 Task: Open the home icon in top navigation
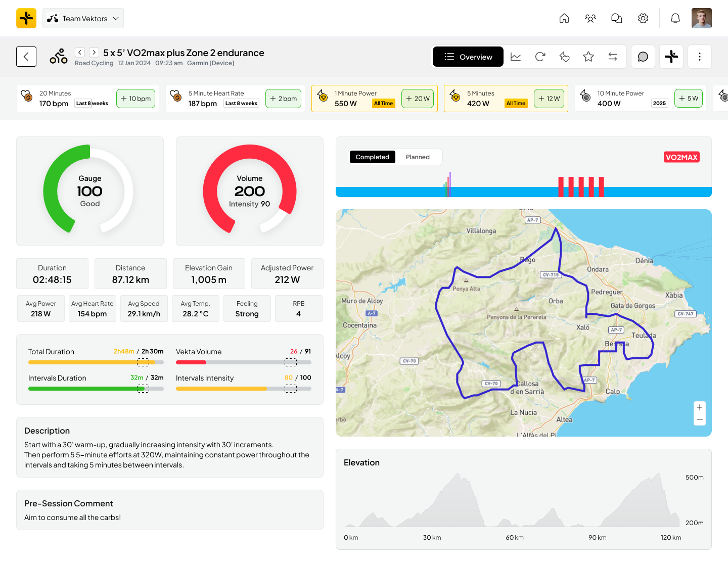564,18
